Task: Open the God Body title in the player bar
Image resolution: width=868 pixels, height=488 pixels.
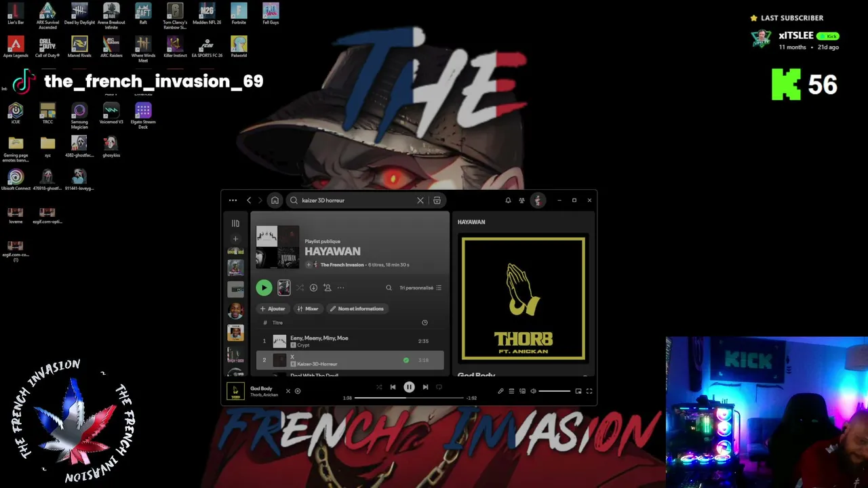Action: pyautogui.click(x=261, y=388)
